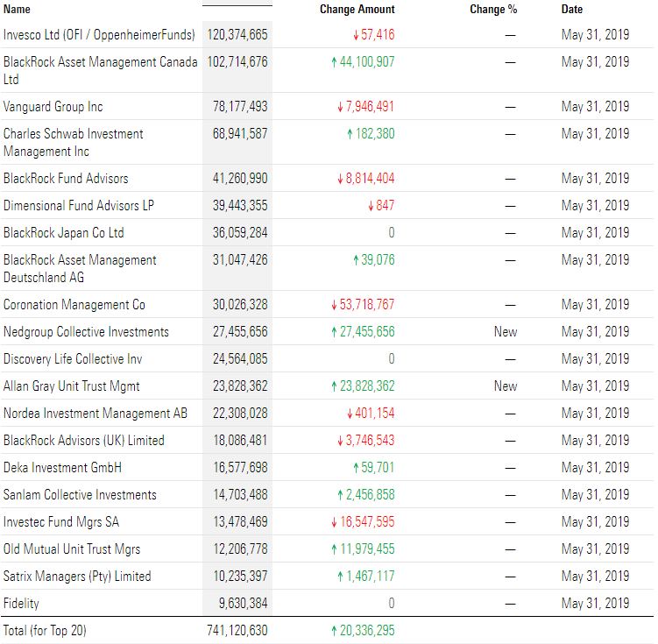Click Old Mutual Unit Trust Mgrs name
This screenshot has height=644, width=658.
coord(72,549)
